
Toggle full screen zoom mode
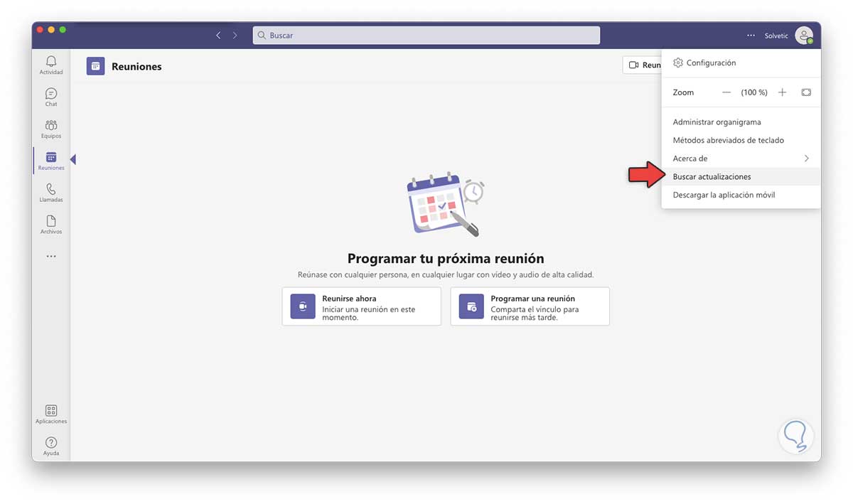pyautogui.click(x=806, y=92)
